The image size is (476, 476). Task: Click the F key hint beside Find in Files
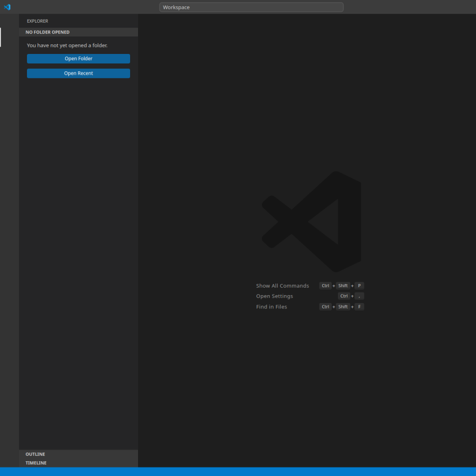359,307
